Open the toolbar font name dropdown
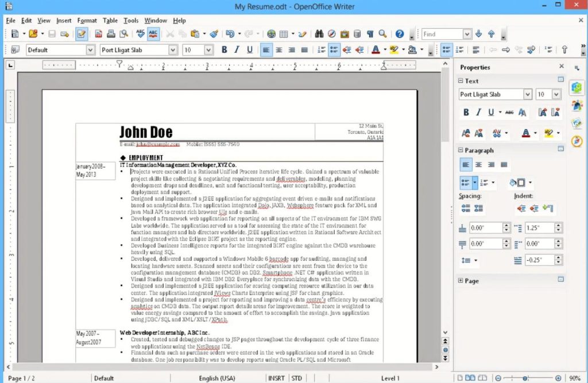 172,50
